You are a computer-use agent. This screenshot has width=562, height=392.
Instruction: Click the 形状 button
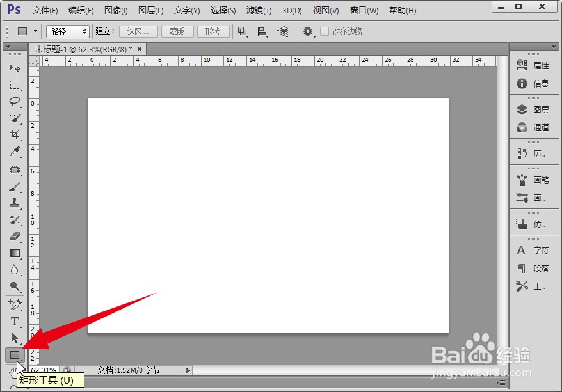pyautogui.click(x=213, y=31)
